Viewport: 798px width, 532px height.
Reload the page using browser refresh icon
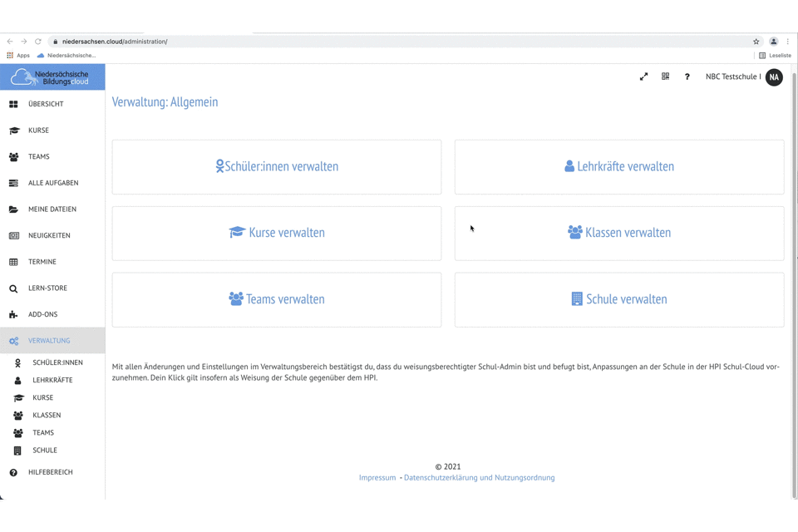click(x=37, y=42)
